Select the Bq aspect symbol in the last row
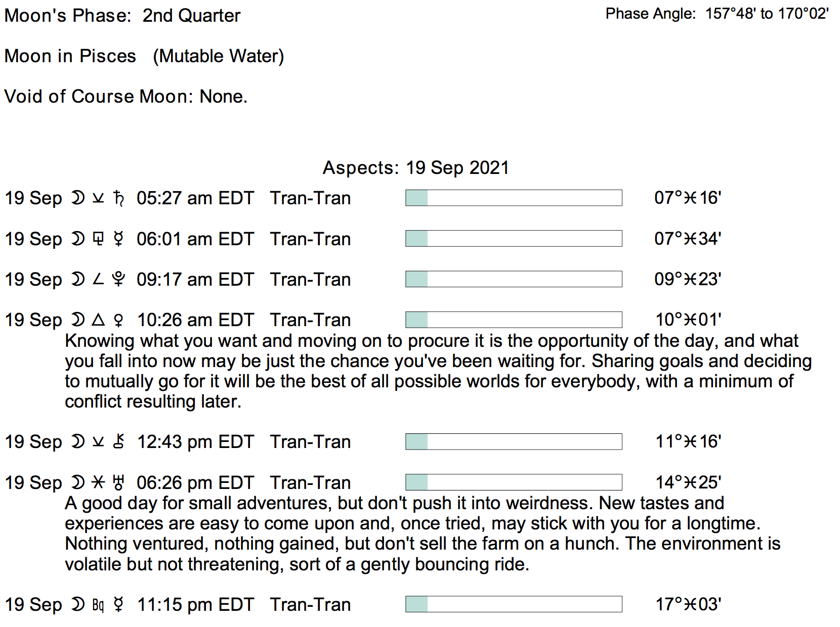Screen dimensions: 840x627 tap(98, 605)
